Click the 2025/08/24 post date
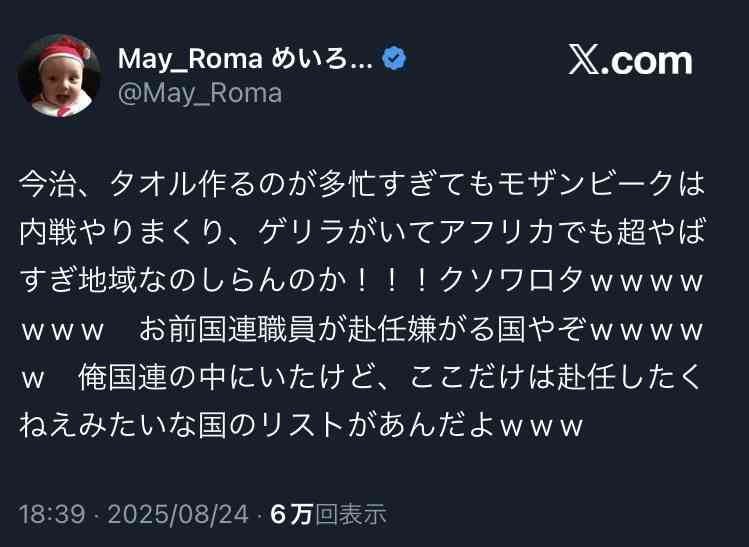This screenshot has height=547, width=749. [x=178, y=515]
